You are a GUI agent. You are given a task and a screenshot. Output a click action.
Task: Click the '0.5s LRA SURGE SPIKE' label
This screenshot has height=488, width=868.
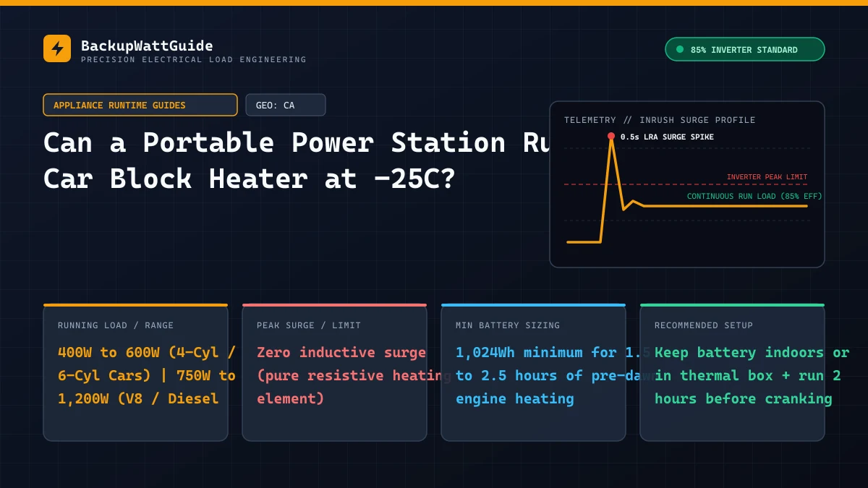click(x=667, y=137)
